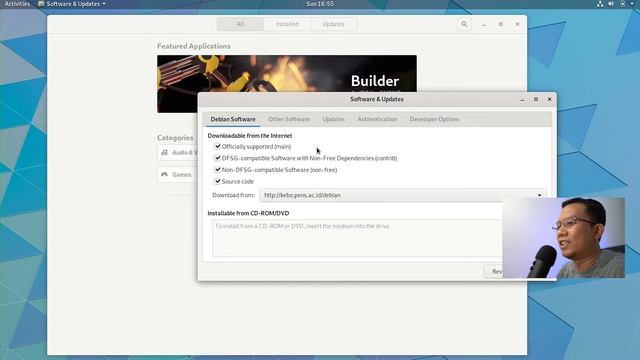Maximize the Software & Updates dialog

(536, 99)
